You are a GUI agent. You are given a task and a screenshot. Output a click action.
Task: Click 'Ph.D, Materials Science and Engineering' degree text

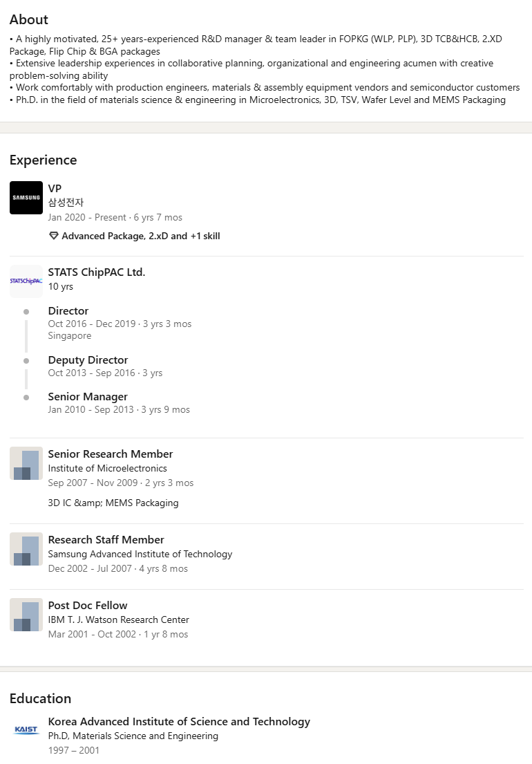coord(133,736)
